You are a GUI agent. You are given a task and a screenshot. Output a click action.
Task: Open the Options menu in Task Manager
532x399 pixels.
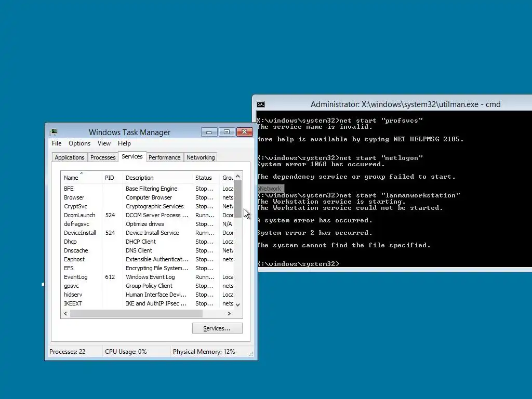[79, 143]
